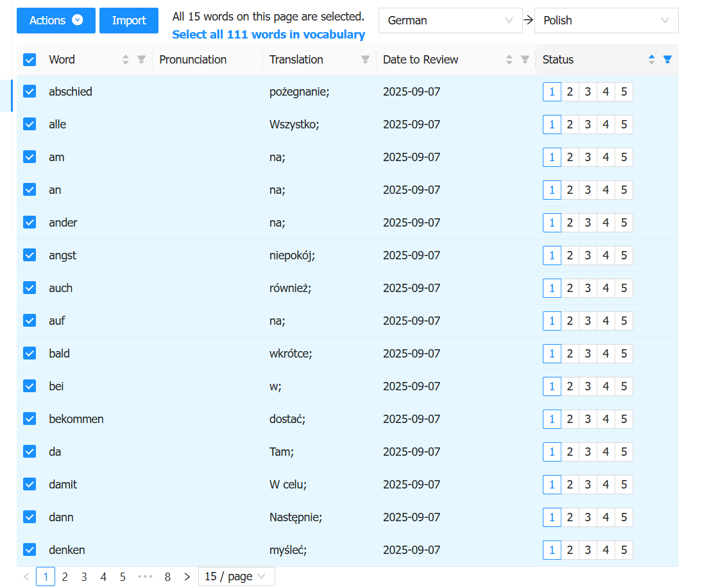Viewport: 707px width, 588px height.
Task: Uncheck the denken row checkbox
Action: pos(30,549)
